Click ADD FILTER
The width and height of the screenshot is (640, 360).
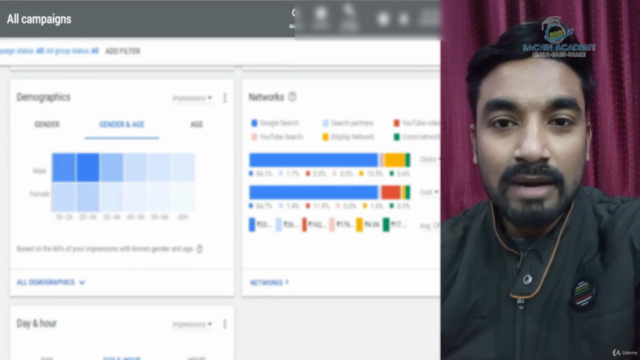tap(123, 51)
